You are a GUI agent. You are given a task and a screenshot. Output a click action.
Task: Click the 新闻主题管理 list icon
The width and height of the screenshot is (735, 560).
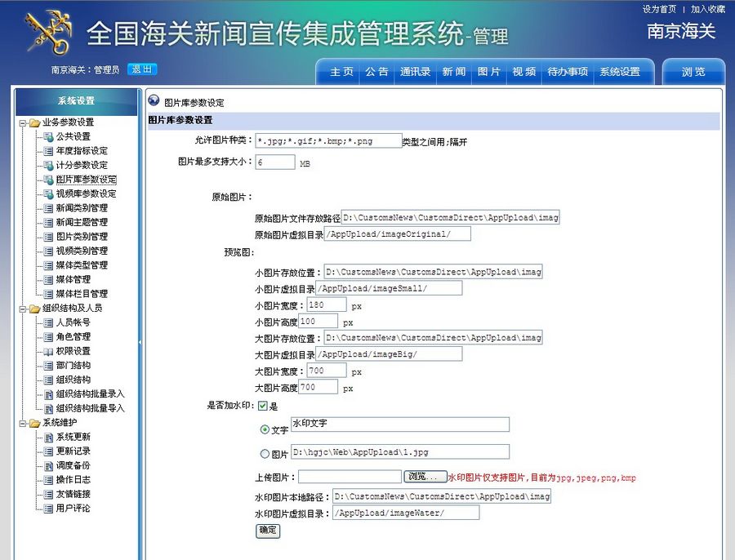point(48,223)
